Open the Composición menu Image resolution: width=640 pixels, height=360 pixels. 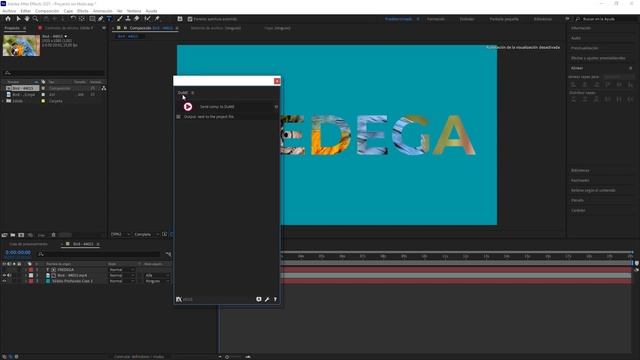(x=47, y=11)
